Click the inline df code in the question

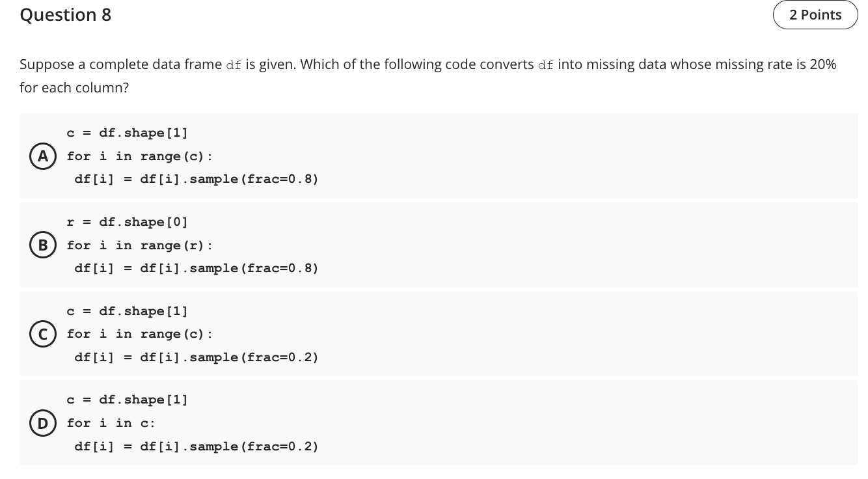click(x=234, y=64)
